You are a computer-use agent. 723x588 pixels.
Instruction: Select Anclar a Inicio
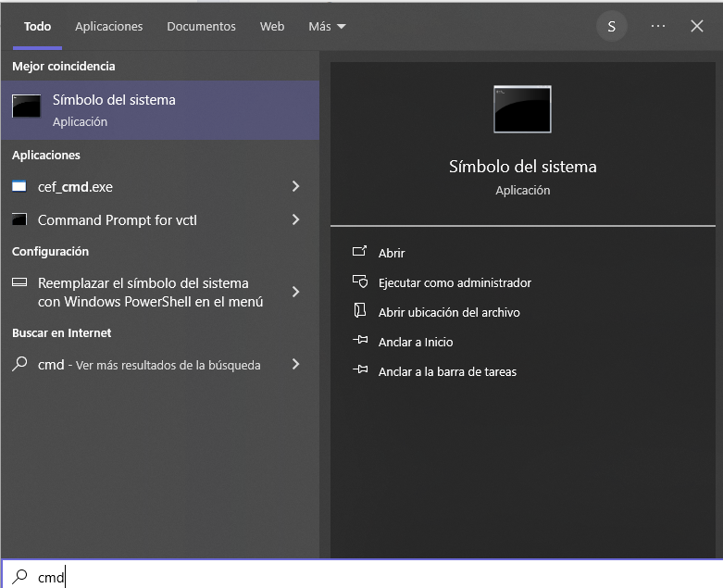[x=416, y=343]
